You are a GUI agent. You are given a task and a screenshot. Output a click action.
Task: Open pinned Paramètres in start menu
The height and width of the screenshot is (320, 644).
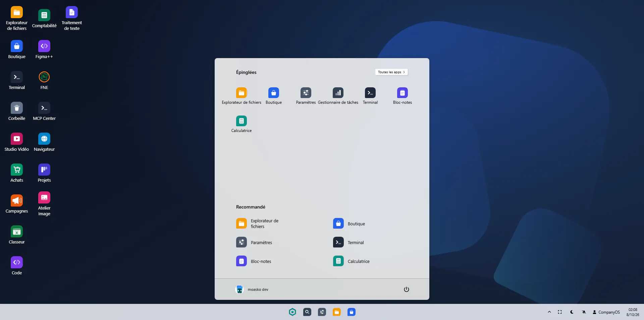[x=306, y=96]
